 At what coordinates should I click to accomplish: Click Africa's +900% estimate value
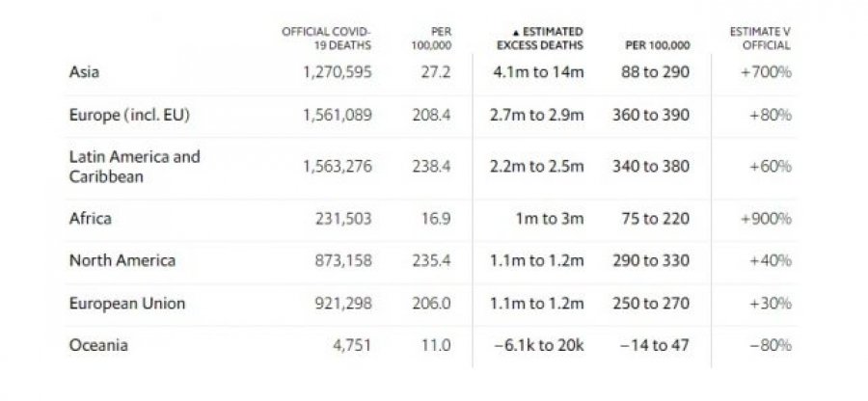(766, 219)
